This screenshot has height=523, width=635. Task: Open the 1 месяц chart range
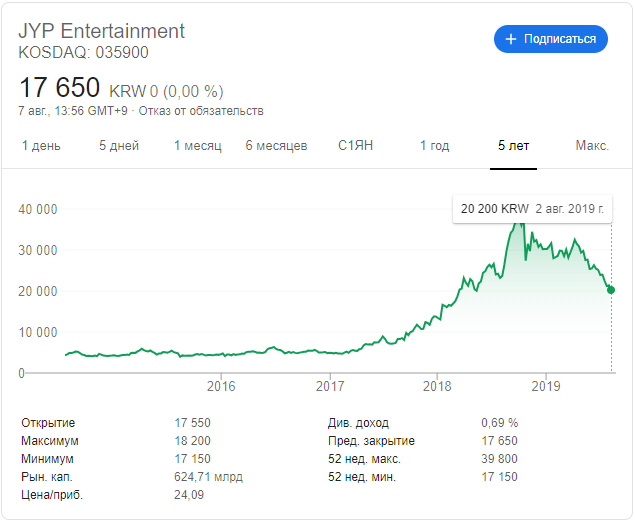click(197, 146)
